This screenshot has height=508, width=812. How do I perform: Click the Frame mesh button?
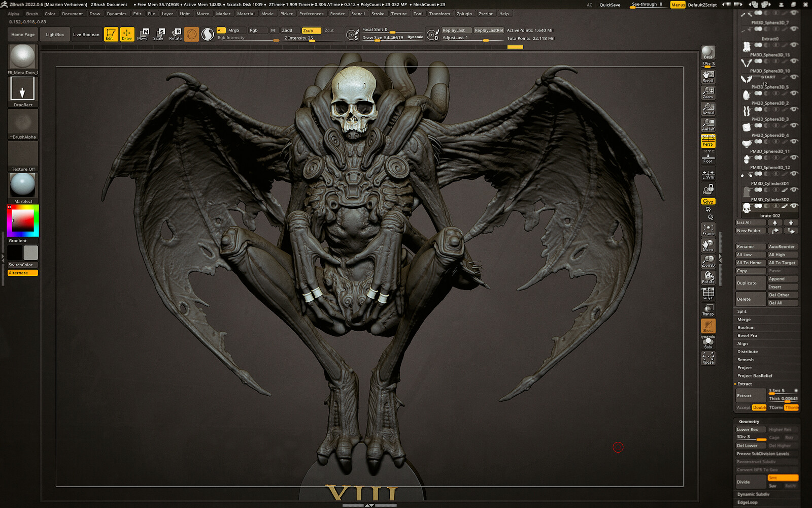tap(708, 230)
